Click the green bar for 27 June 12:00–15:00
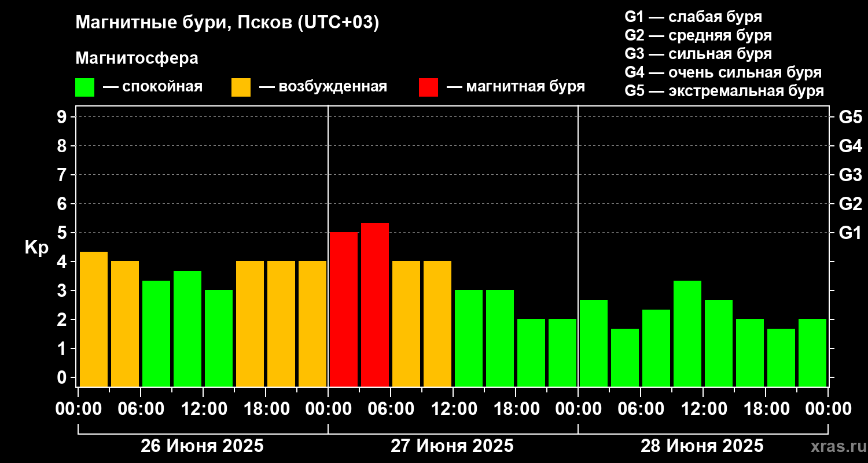This screenshot has height=463, width=868. (469, 338)
